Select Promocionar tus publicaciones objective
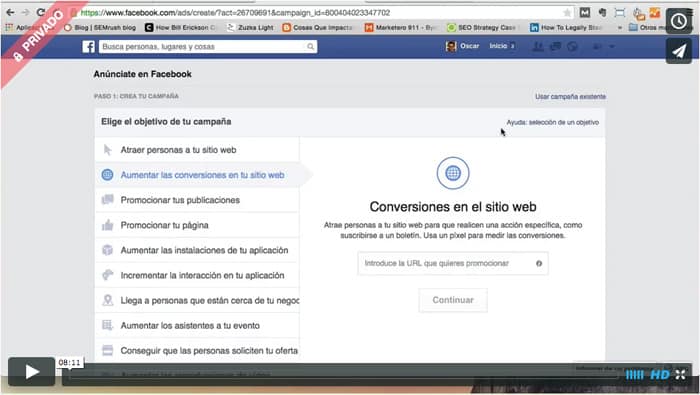This screenshot has width=700, height=395. tap(197, 200)
